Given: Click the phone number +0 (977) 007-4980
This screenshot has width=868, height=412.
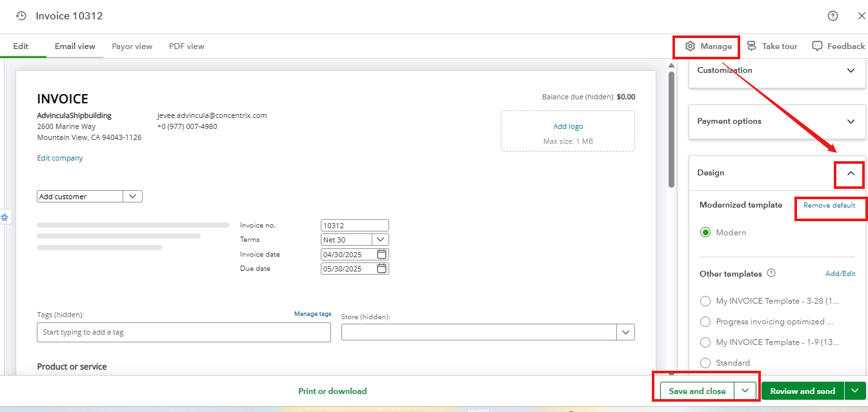Looking at the screenshot, I should [x=187, y=126].
